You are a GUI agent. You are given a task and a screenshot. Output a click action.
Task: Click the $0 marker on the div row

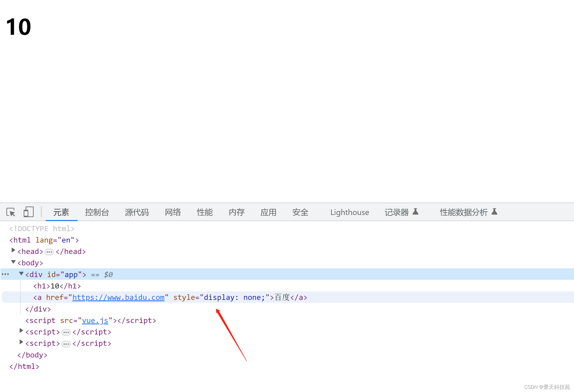point(108,274)
